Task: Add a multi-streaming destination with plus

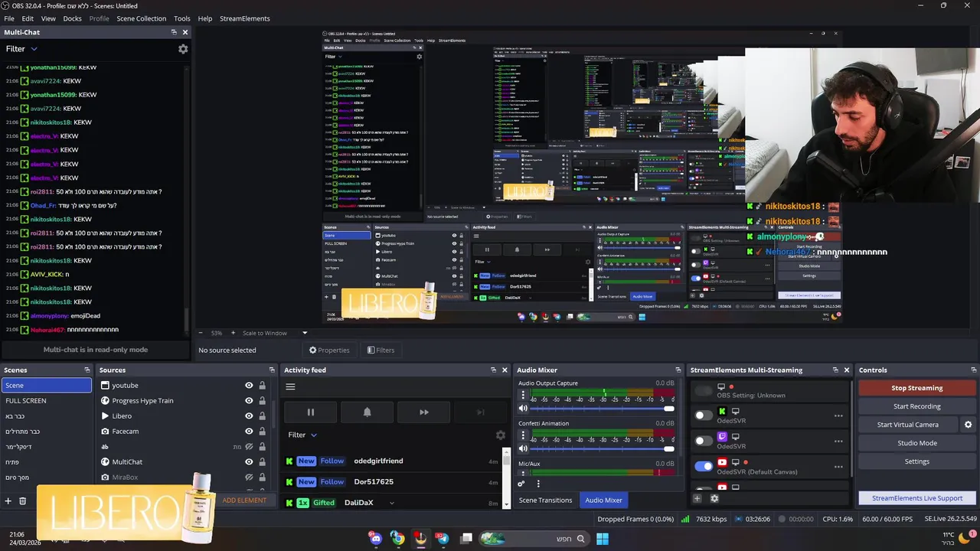Action: [697, 498]
